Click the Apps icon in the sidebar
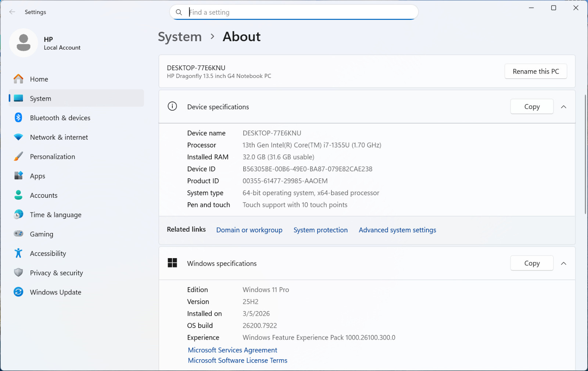This screenshot has height=371, width=588. tap(18, 176)
